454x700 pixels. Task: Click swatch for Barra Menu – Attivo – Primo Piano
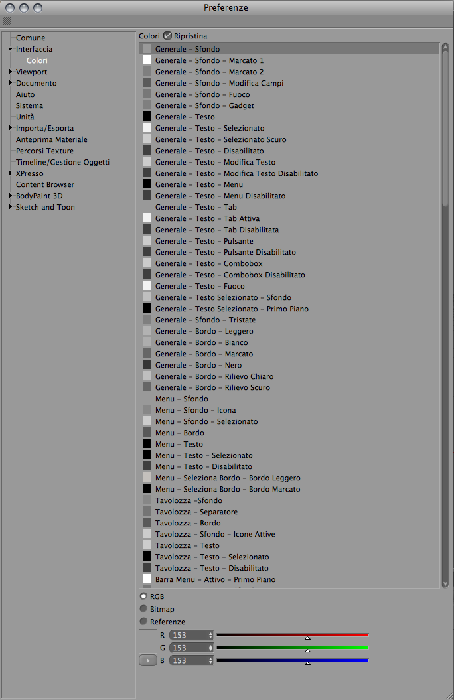tap(147, 579)
